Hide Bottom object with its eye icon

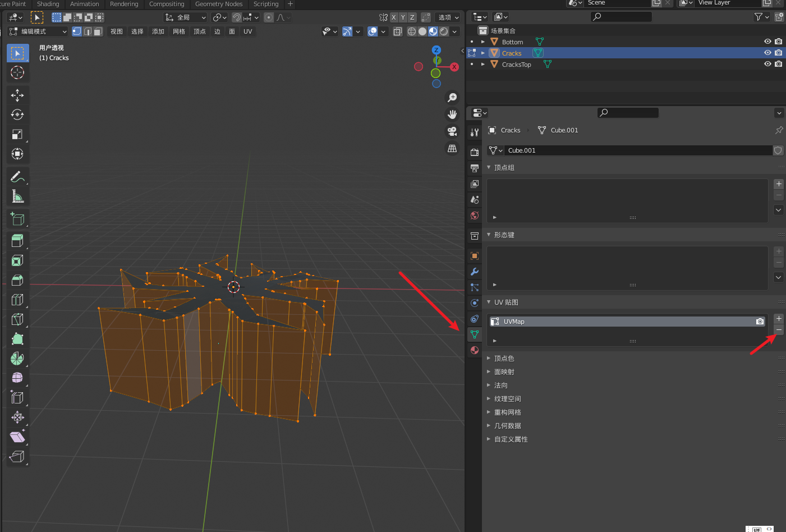767,42
